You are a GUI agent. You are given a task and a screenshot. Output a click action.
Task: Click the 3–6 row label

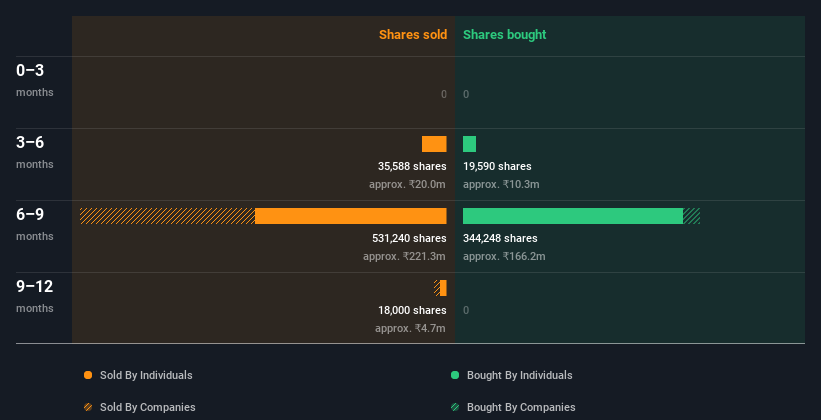[x=30, y=142]
